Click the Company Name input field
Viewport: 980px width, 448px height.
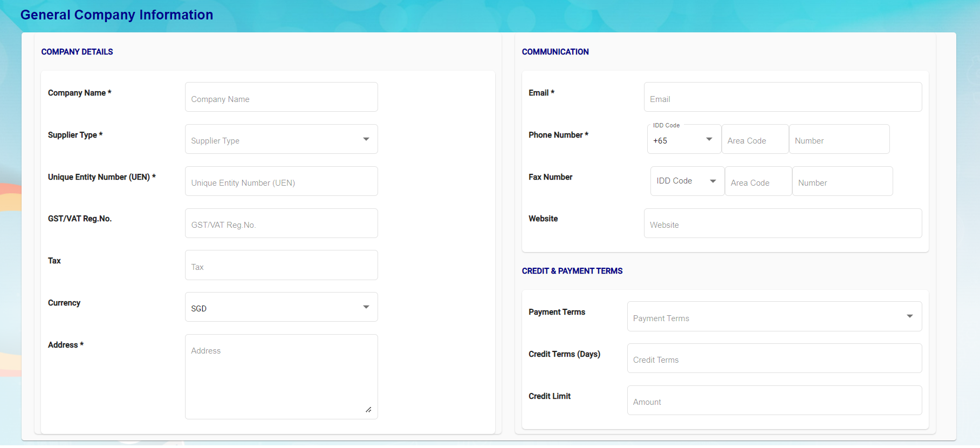pyautogui.click(x=281, y=98)
